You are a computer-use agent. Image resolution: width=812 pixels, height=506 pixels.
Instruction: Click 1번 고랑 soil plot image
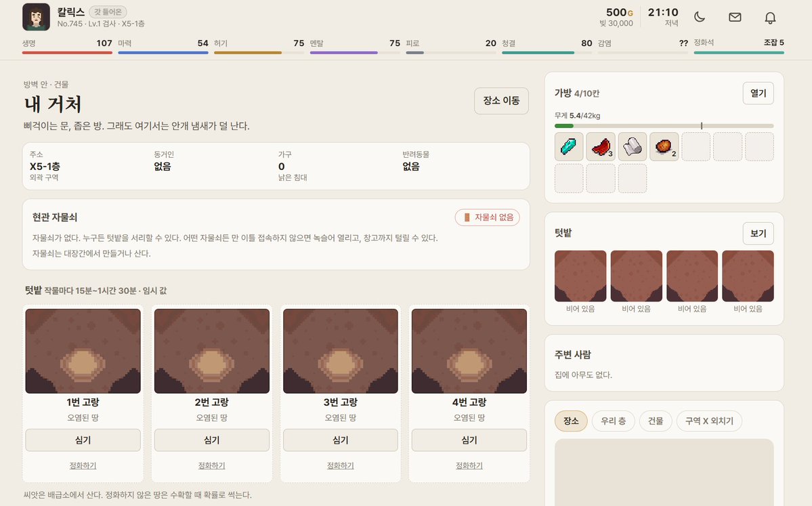[x=83, y=351]
